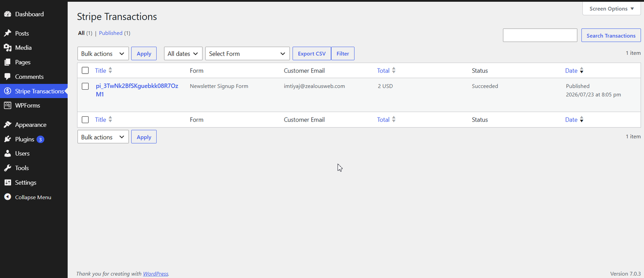Select the All transactions view link
Image resolution: width=644 pixels, height=278 pixels.
click(81, 33)
